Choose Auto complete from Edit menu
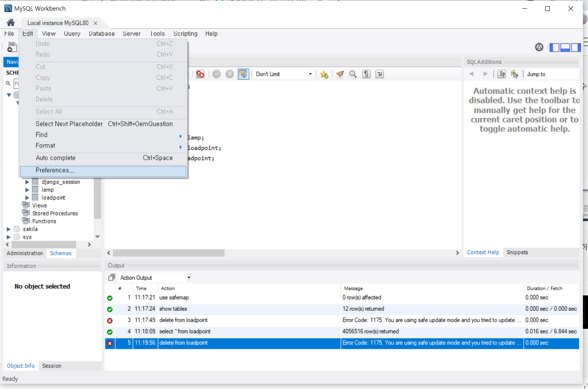 tap(103, 158)
